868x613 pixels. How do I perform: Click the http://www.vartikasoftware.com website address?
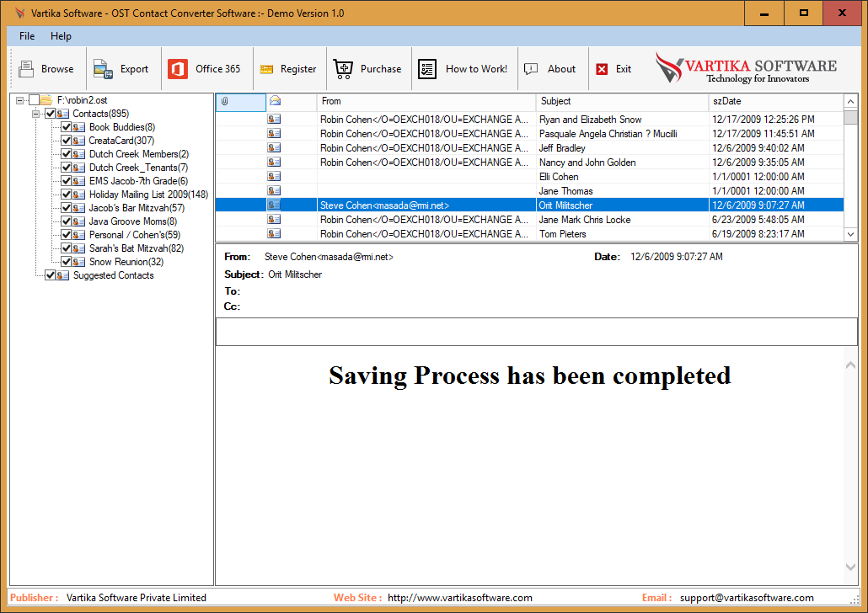(460, 598)
